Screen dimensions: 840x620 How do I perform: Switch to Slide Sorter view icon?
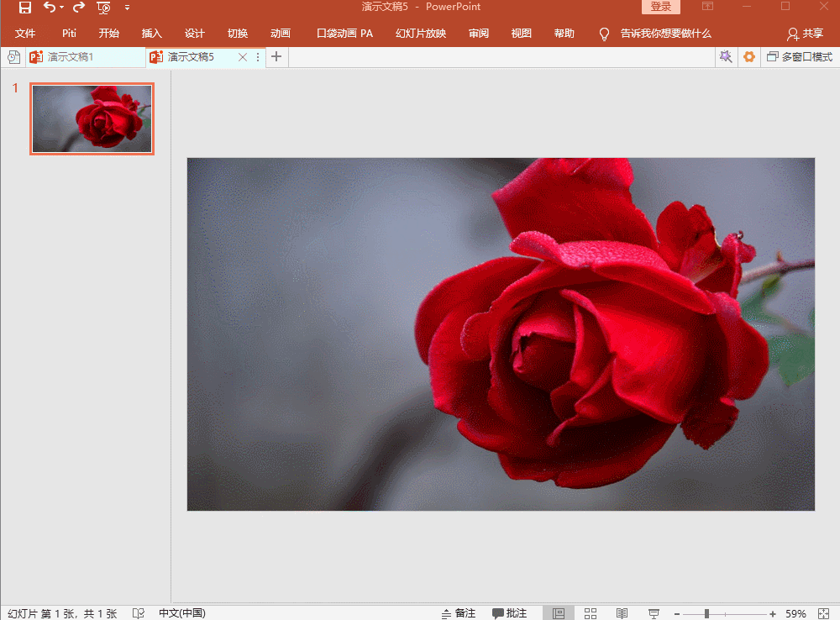591,613
